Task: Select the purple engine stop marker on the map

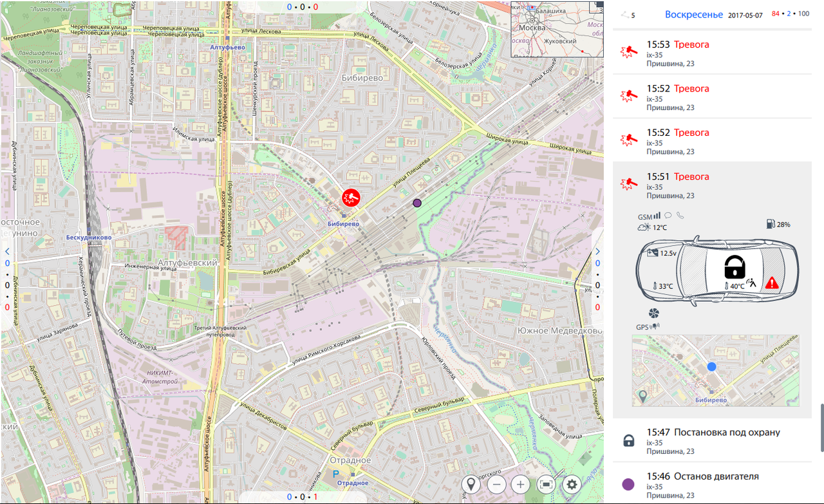Action: click(x=417, y=203)
